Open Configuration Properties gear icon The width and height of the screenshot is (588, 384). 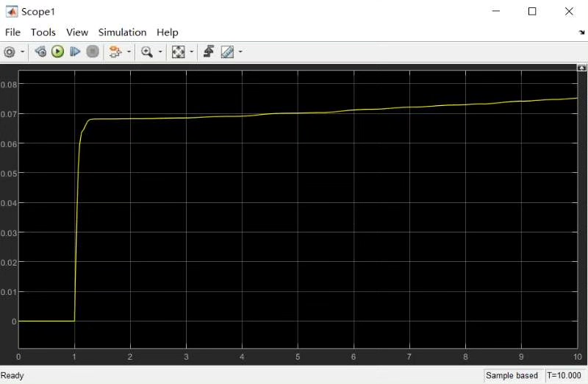tap(10, 51)
